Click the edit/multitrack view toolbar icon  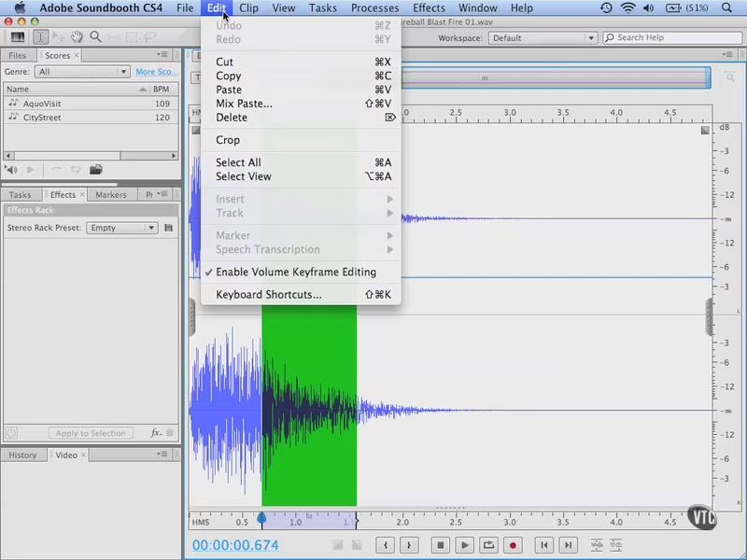click(18, 37)
